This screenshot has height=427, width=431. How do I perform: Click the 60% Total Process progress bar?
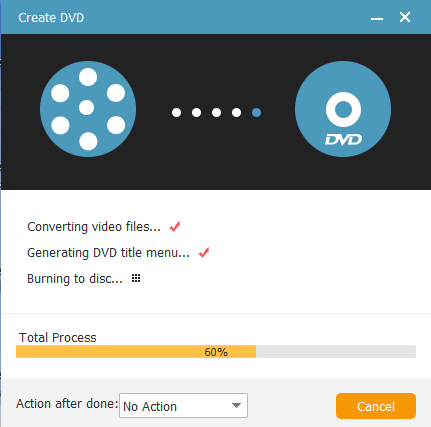(x=216, y=352)
